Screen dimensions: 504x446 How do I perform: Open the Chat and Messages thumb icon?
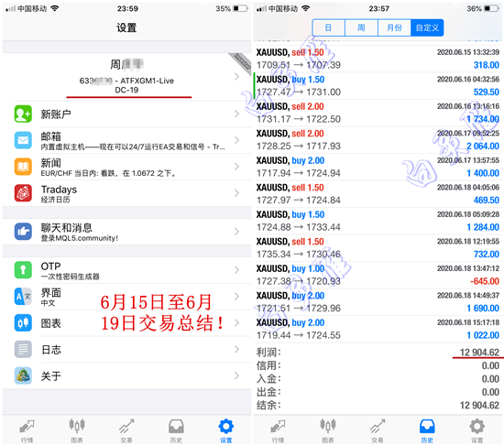coord(23,232)
